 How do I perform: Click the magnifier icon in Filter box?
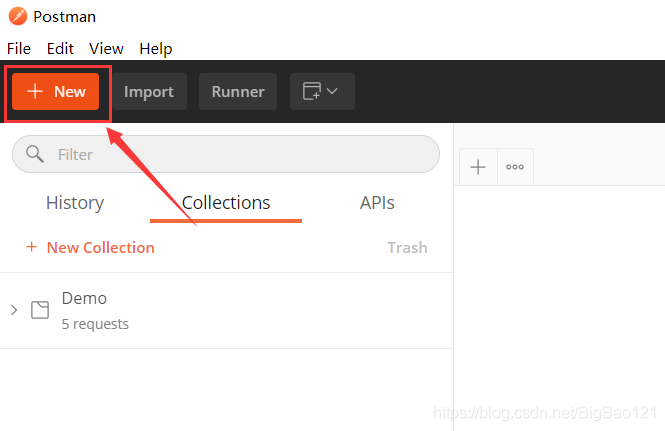pyautogui.click(x=34, y=154)
